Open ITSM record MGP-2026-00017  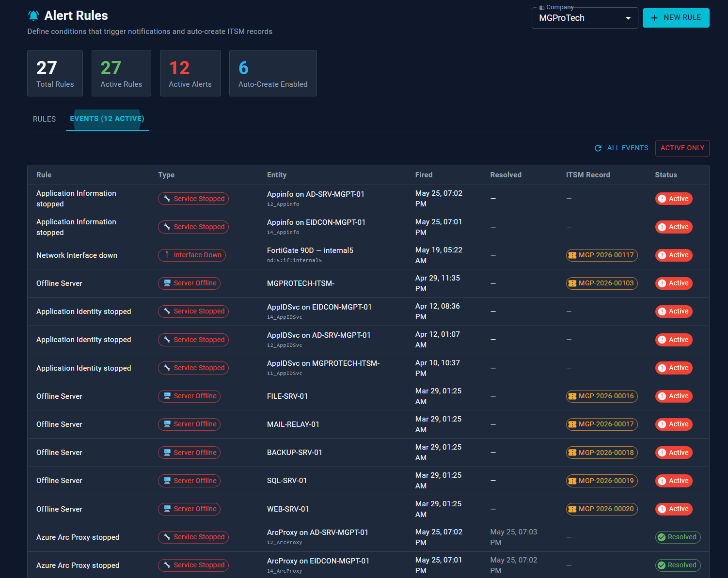click(x=601, y=424)
